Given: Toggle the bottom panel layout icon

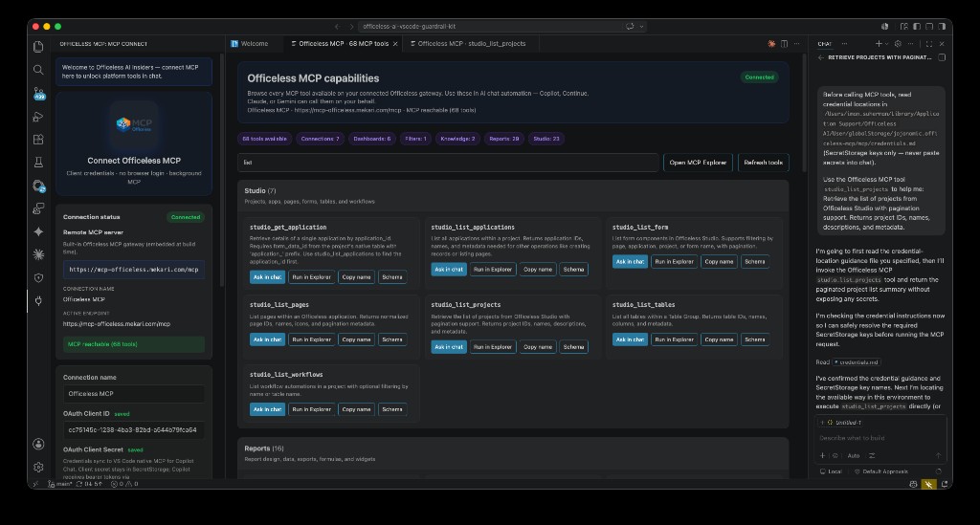Looking at the screenshot, I should pos(929,26).
